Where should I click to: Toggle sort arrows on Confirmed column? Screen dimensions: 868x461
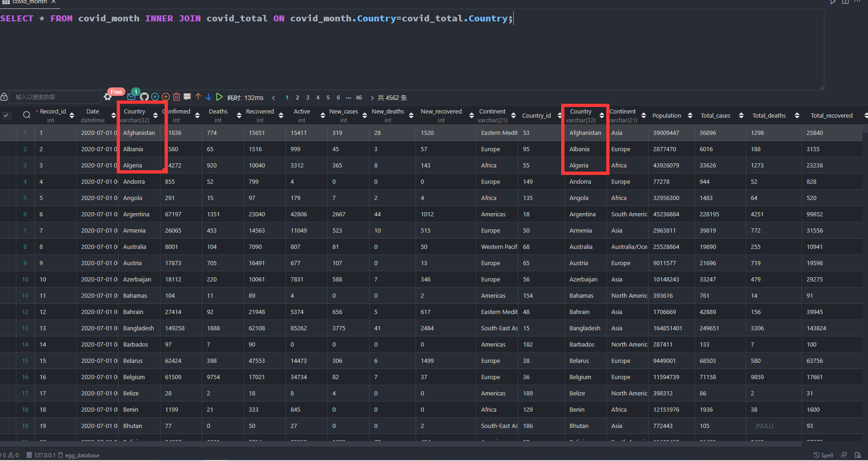[197, 115]
